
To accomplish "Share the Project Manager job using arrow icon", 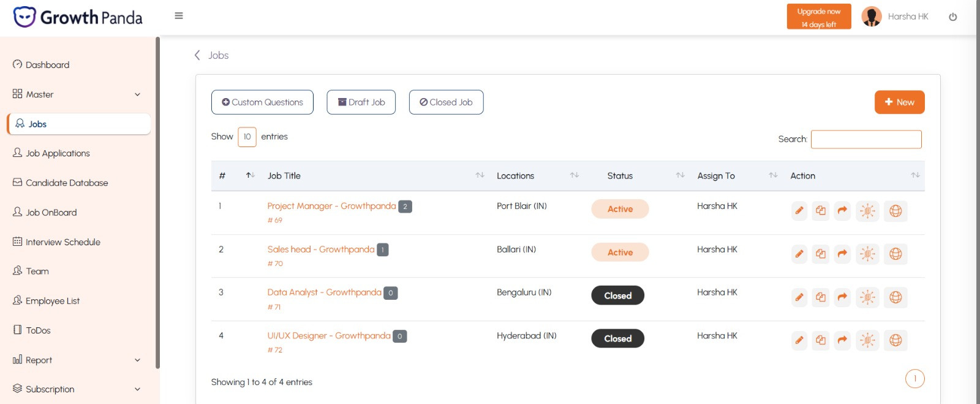I will coord(843,211).
